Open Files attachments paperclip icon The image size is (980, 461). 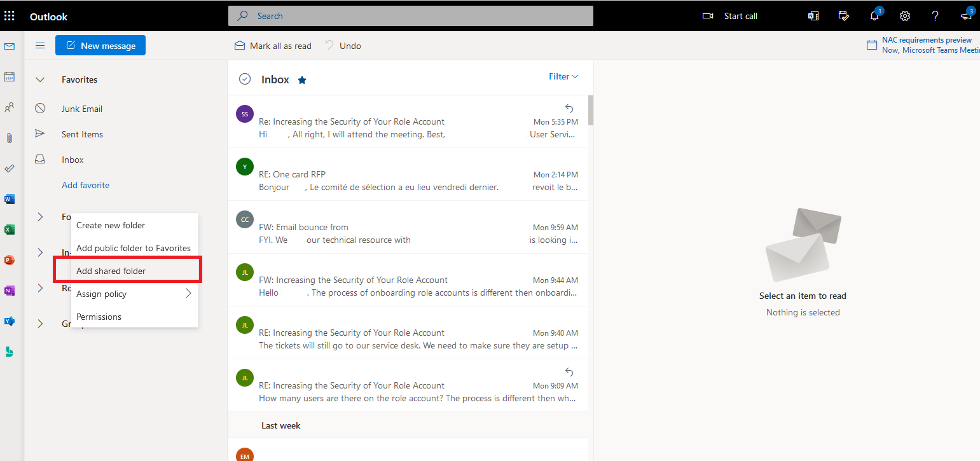point(10,138)
